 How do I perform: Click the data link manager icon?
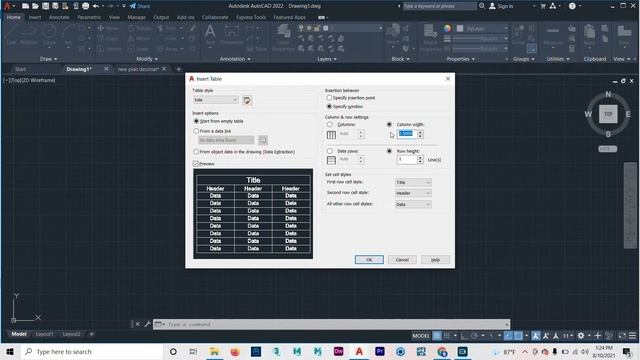[263, 140]
